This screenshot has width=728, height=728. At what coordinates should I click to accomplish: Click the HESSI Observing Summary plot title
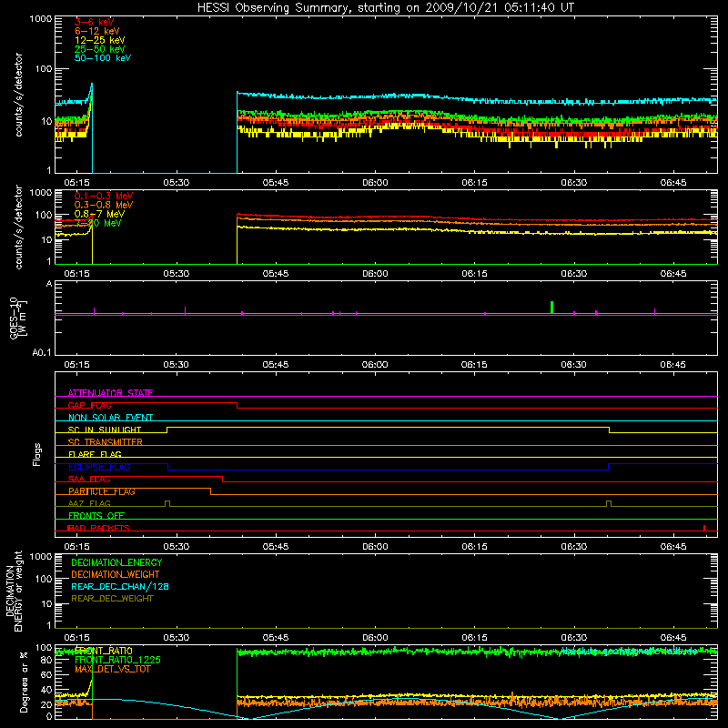pyautogui.click(x=386, y=7)
